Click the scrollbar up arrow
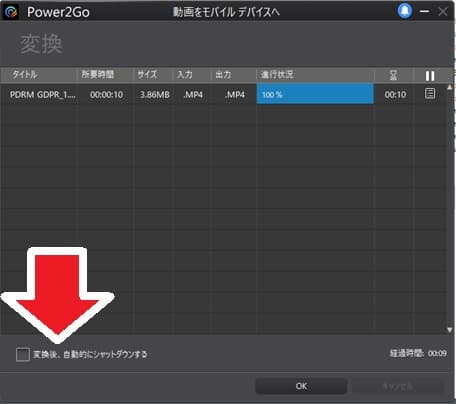 point(450,87)
